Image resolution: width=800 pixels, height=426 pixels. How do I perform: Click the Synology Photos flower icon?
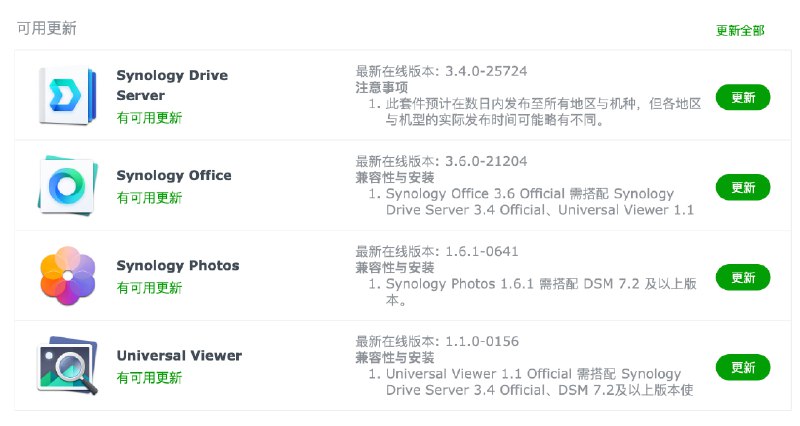point(67,276)
